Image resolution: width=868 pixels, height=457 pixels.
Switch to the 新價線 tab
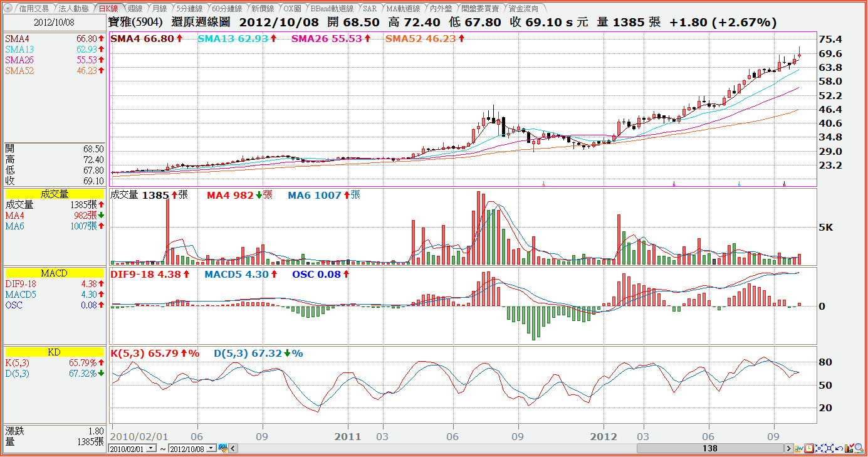tap(263, 9)
